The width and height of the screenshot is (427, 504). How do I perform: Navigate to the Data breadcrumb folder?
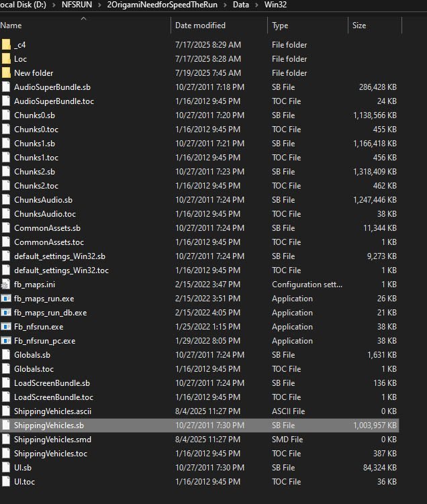(241, 5)
